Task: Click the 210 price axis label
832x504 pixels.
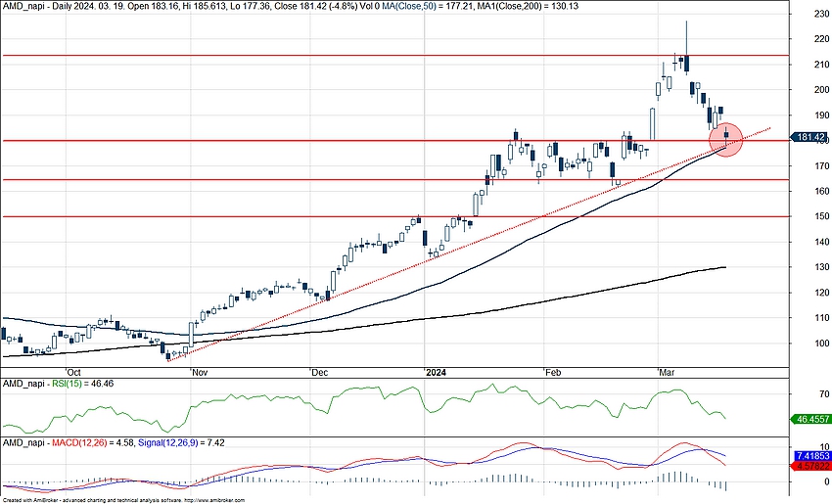Action: coord(821,65)
